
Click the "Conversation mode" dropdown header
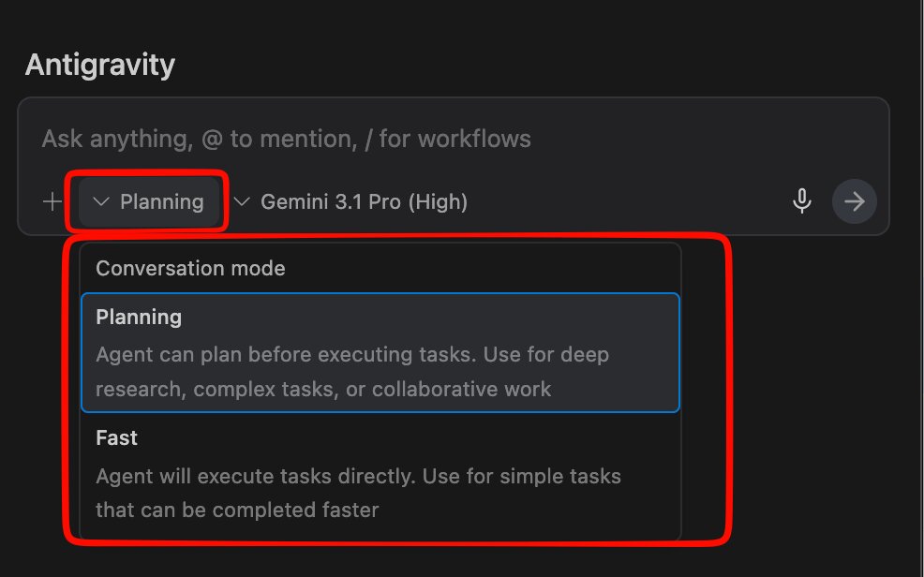190,269
